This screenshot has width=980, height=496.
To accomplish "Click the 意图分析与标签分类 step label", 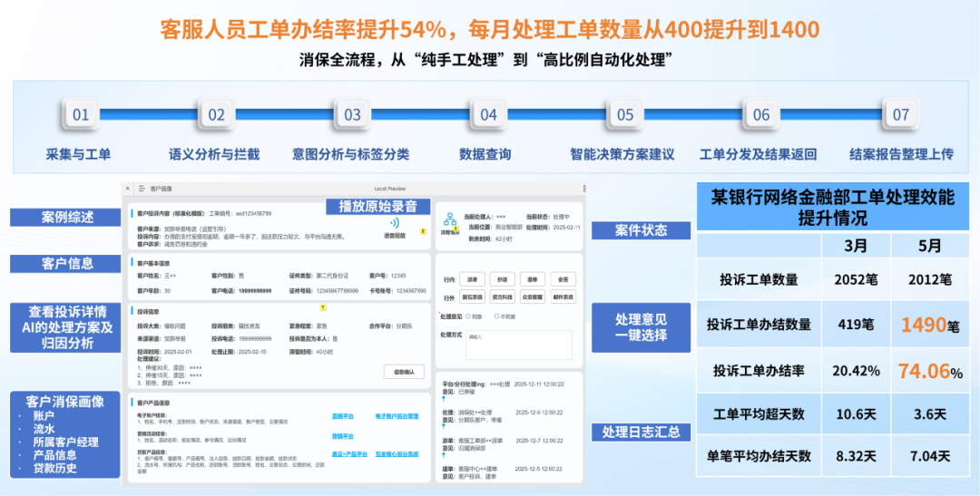I will coord(350,154).
